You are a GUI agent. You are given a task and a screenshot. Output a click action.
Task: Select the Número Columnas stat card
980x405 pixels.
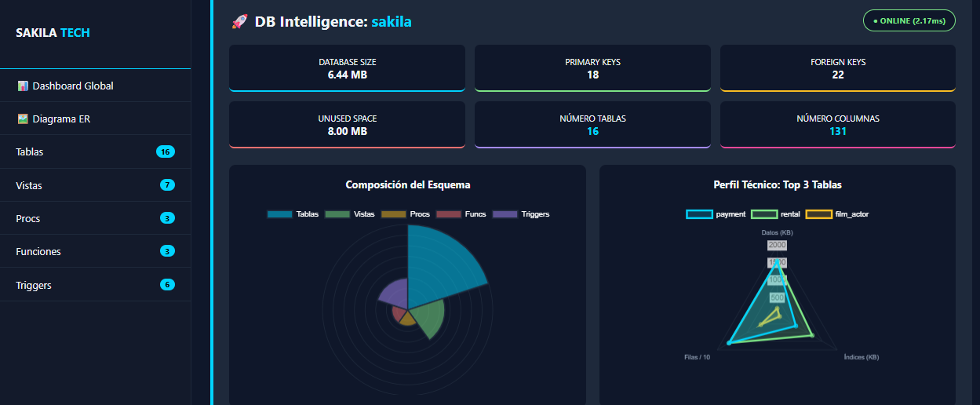pyautogui.click(x=837, y=125)
